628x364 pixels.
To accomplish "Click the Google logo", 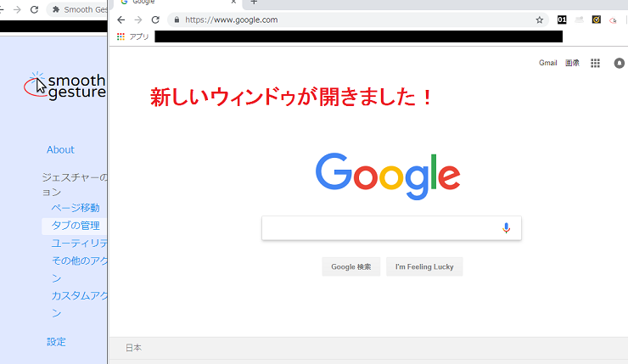I will (388, 176).
